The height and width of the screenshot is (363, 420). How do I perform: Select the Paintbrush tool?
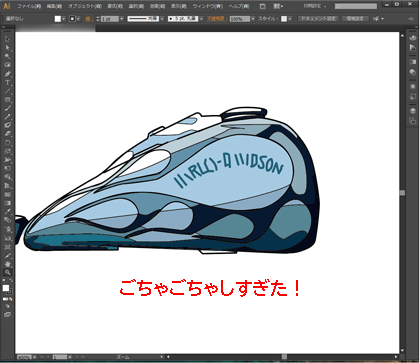coord(7,108)
